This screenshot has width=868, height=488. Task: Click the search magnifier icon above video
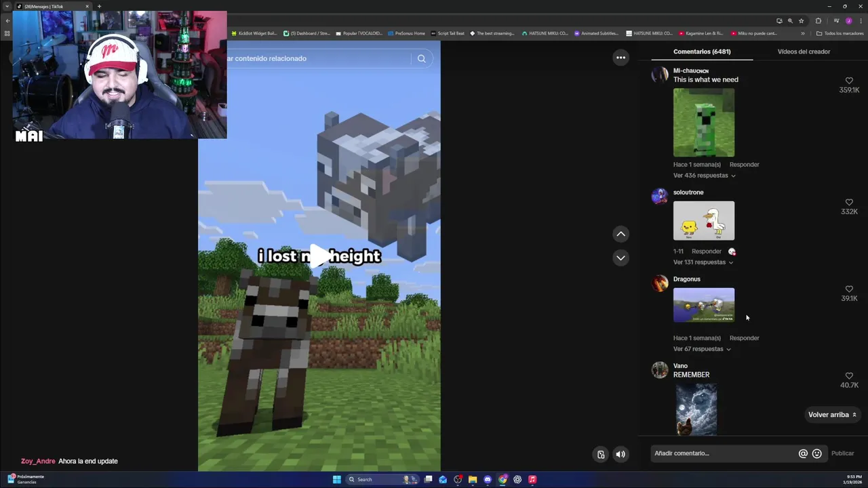421,58
